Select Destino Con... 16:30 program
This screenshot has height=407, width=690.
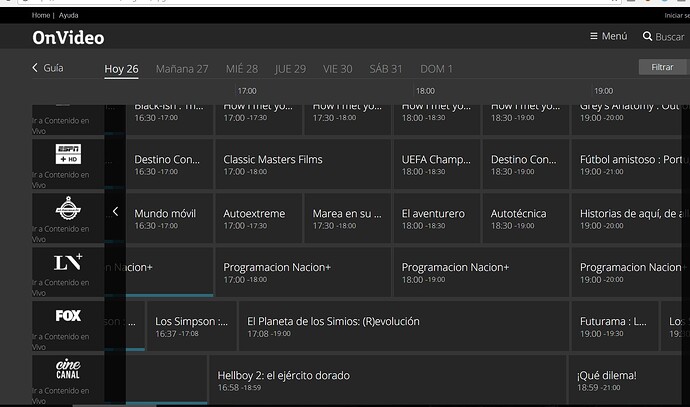(x=169, y=164)
